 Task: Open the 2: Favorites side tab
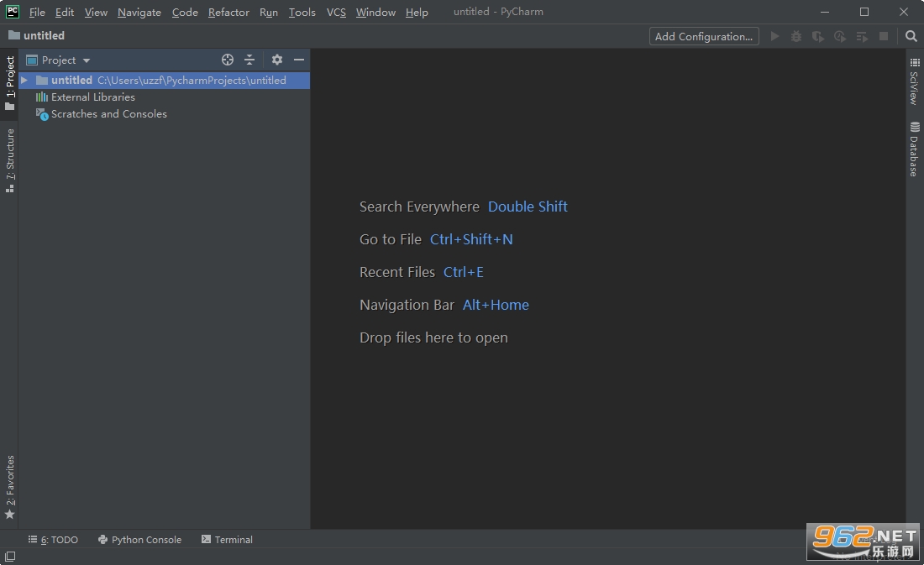pyautogui.click(x=9, y=487)
